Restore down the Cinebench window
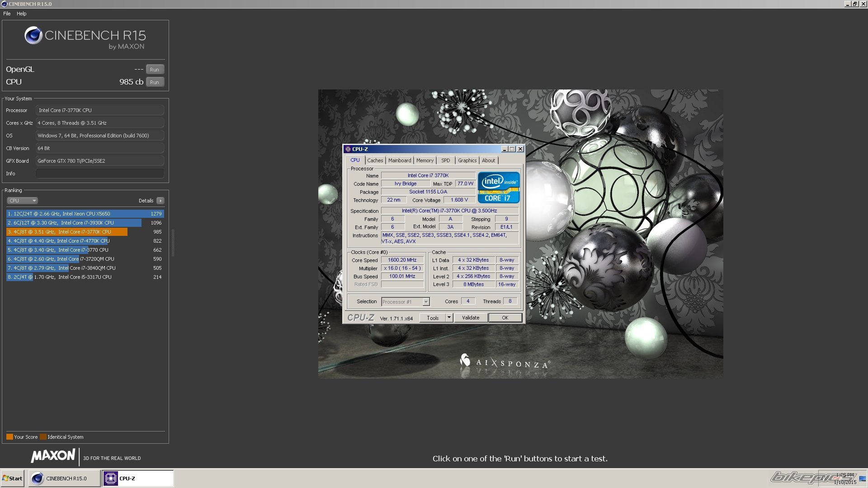The height and width of the screenshot is (488, 868). pyautogui.click(x=855, y=4)
